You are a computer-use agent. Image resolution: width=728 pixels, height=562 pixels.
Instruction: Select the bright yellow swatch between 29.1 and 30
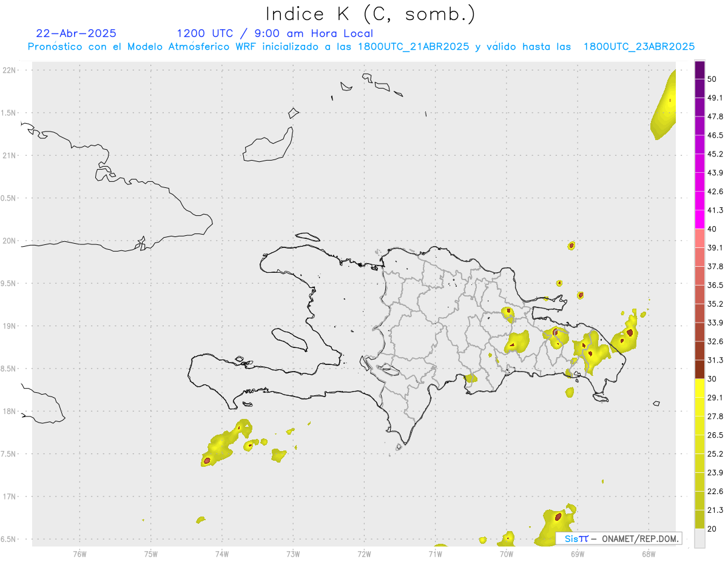click(x=699, y=388)
